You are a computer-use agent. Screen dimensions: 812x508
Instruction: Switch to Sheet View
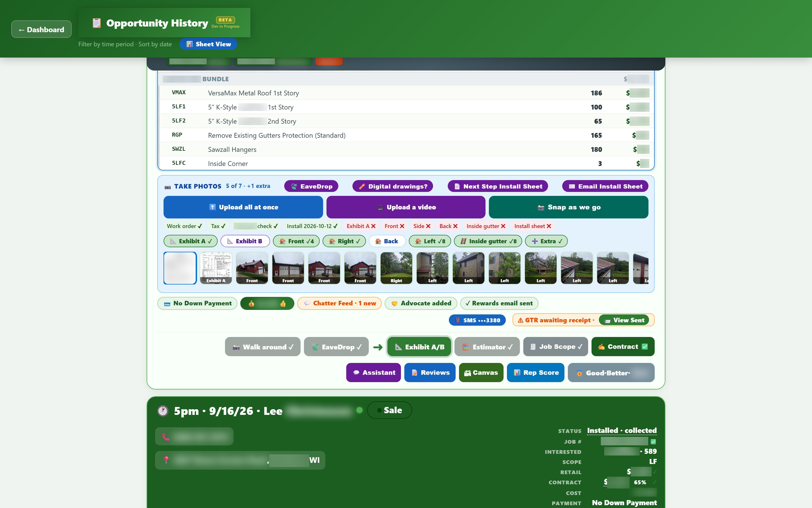[x=208, y=44]
